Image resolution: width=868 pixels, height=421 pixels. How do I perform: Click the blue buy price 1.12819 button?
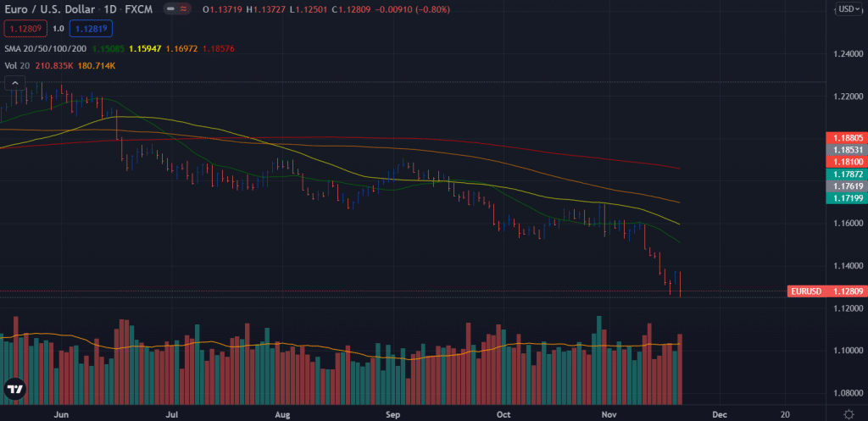91,29
